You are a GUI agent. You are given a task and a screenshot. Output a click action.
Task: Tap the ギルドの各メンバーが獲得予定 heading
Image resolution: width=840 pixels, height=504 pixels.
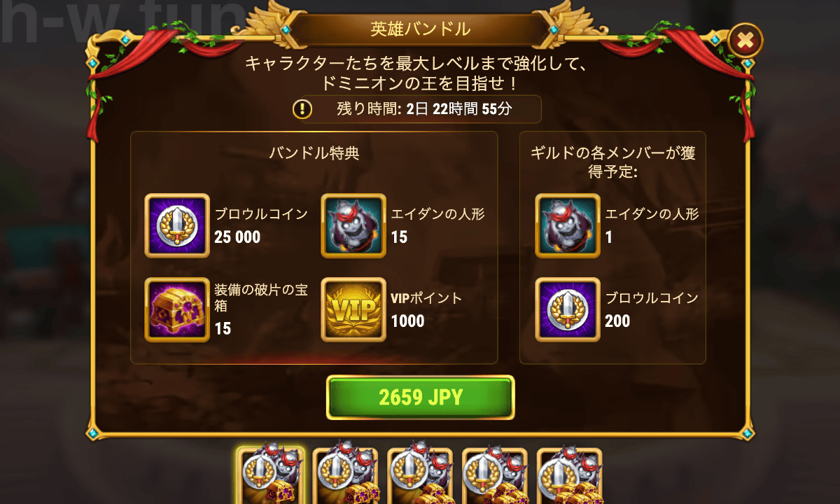[612, 162]
